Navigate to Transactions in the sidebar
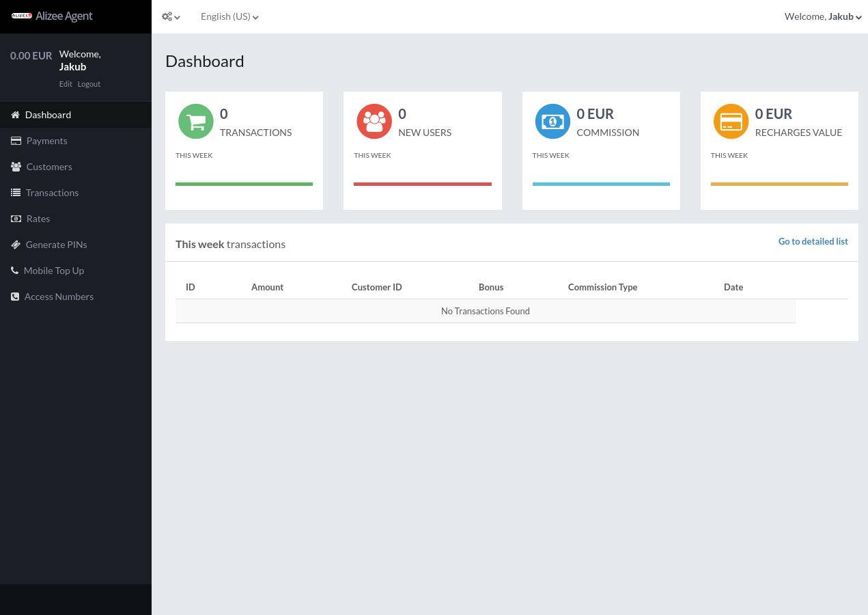The height and width of the screenshot is (615, 868). tap(76, 193)
